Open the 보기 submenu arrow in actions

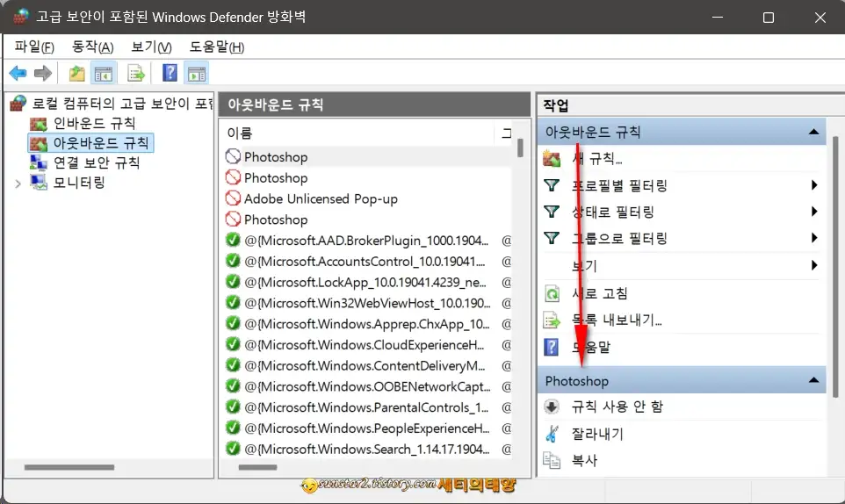point(814,265)
